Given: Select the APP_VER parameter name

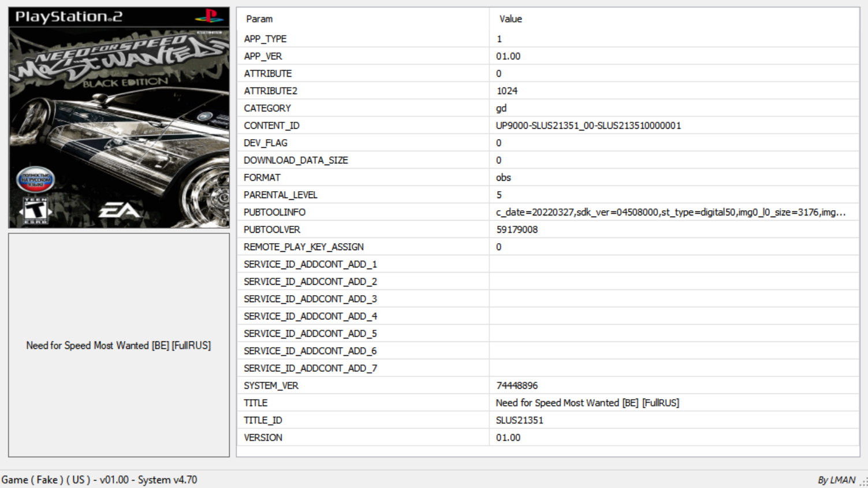Looking at the screenshot, I should tap(263, 56).
